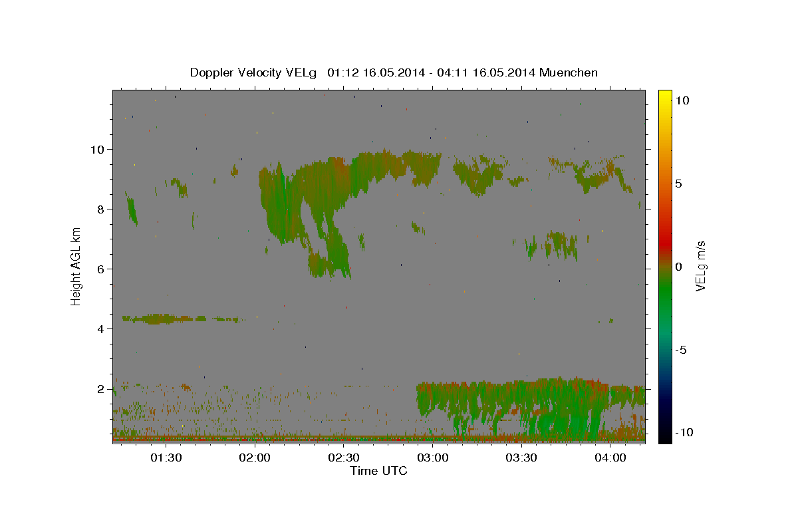Image resolution: width=798 pixels, height=532 pixels.
Task: Click the 'Height AGL km' axis label
Action: click(x=76, y=265)
